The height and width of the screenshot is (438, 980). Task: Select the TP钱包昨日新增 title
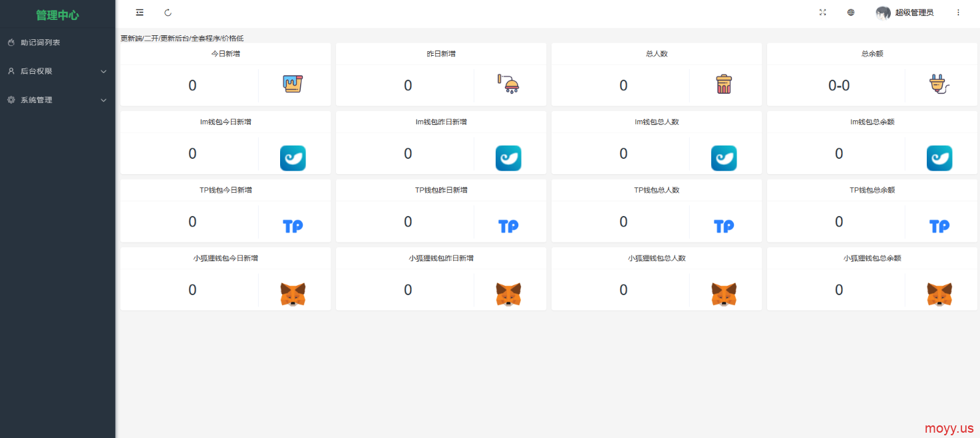coord(441,190)
